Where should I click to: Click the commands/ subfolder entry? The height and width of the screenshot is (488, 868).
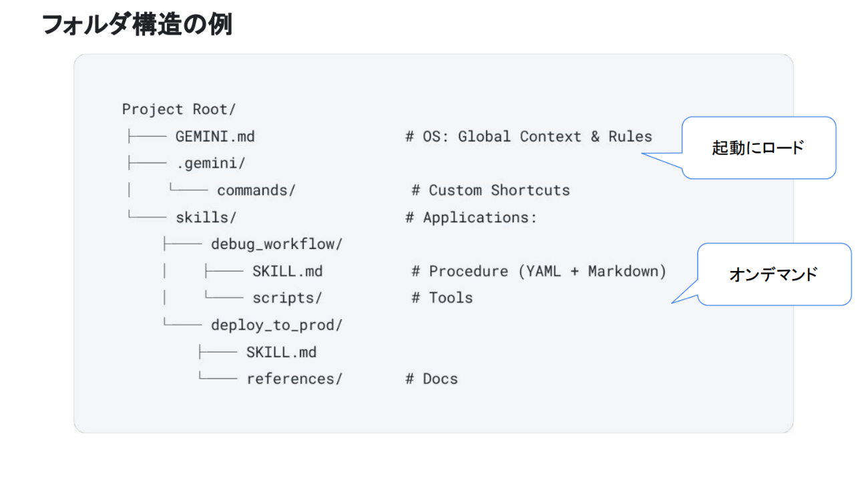(256, 190)
